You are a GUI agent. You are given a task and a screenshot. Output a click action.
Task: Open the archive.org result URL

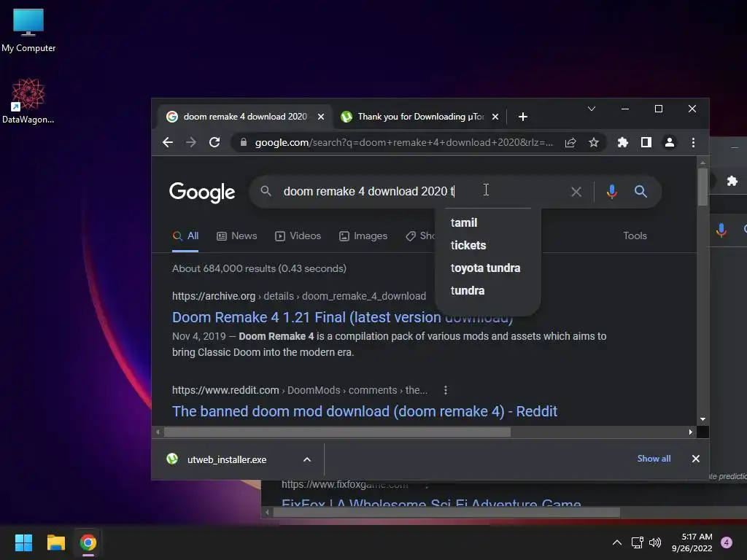(x=298, y=296)
